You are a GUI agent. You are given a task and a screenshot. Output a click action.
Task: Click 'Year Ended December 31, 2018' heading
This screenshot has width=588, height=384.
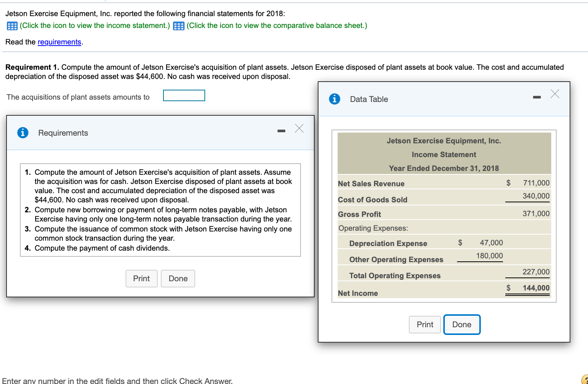tap(444, 169)
